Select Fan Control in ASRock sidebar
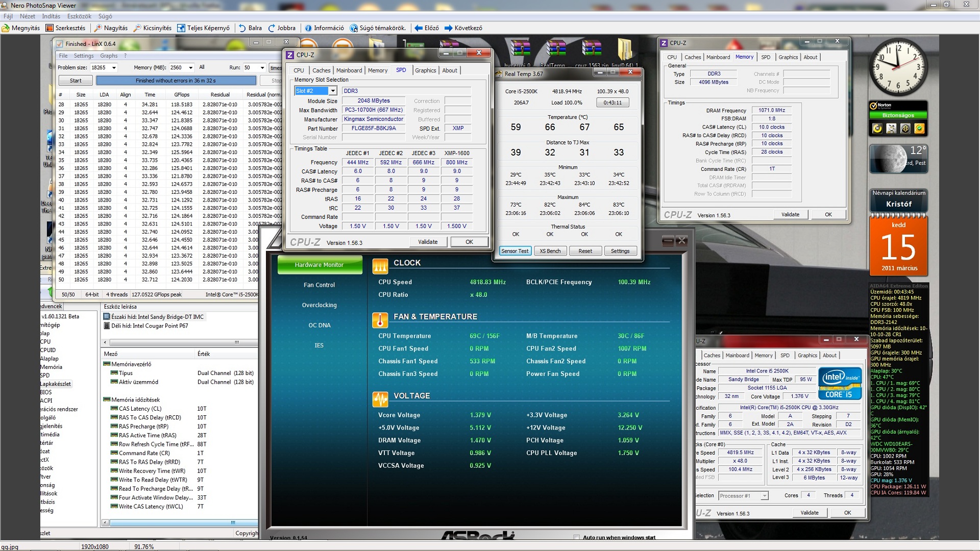980x551 pixels. pos(319,285)
